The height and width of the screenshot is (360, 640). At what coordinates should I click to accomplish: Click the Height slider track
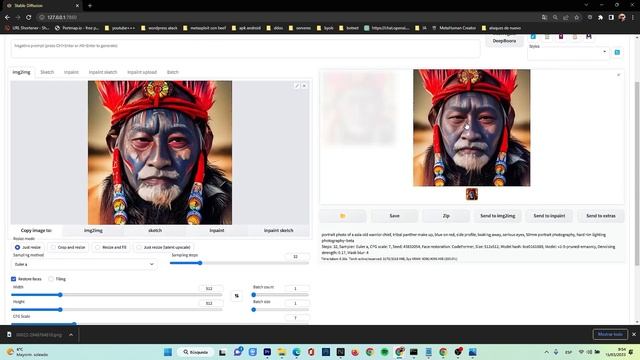point(117,309)
